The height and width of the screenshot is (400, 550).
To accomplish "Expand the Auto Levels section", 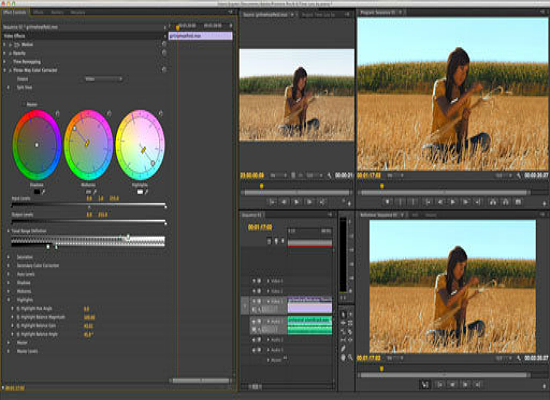I will click(x=8, y=274).
